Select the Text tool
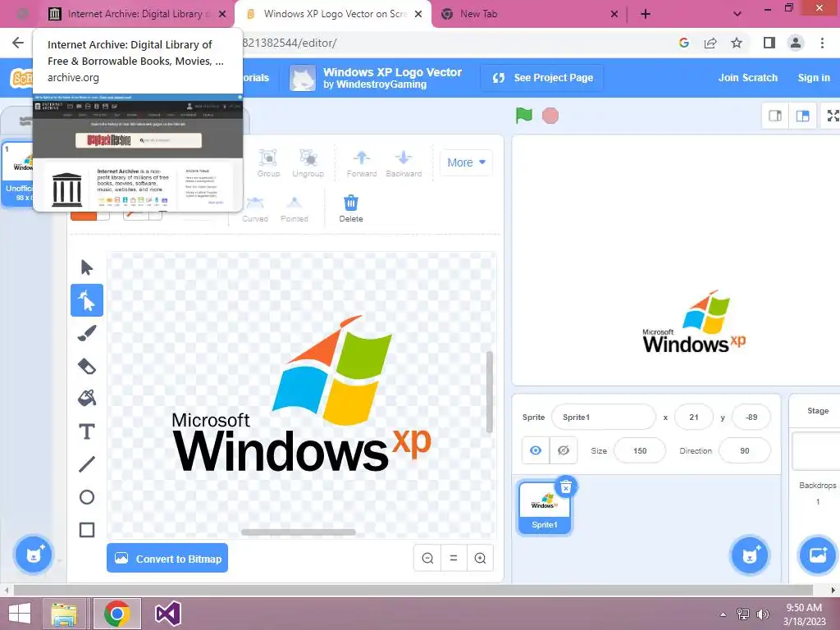This screenshot has width=840, height=630. click(87, 431)
